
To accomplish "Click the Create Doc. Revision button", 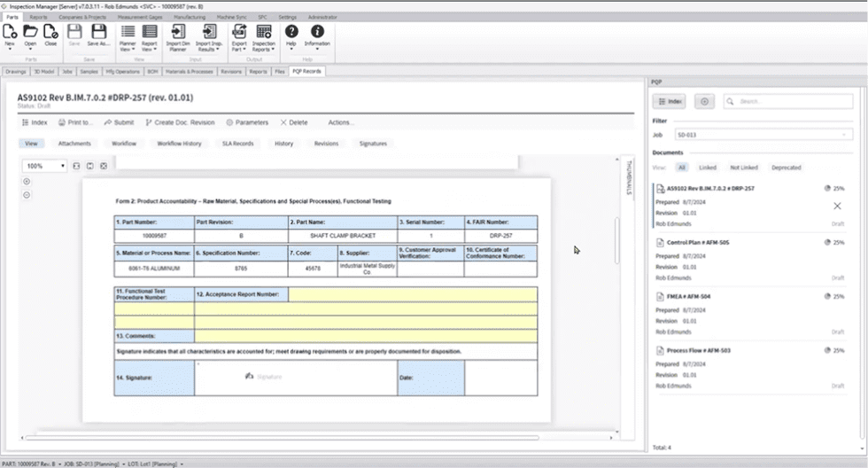I will 180,122.
